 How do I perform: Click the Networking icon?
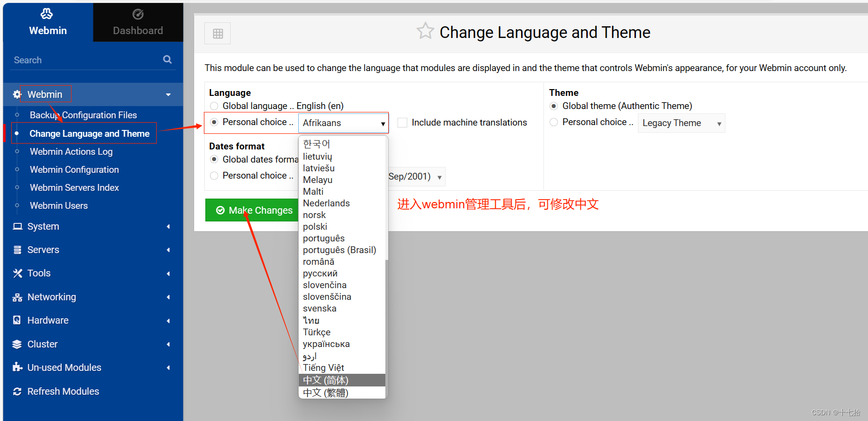point(18,297)
